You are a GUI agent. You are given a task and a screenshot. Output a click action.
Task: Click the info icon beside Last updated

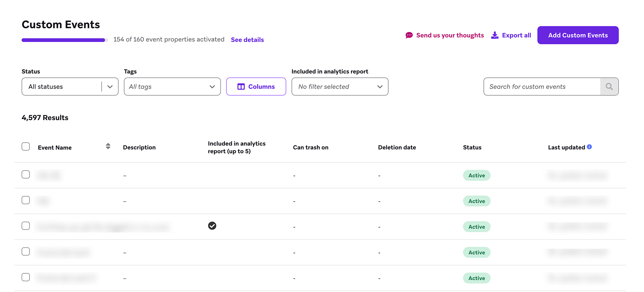[589, 147]
